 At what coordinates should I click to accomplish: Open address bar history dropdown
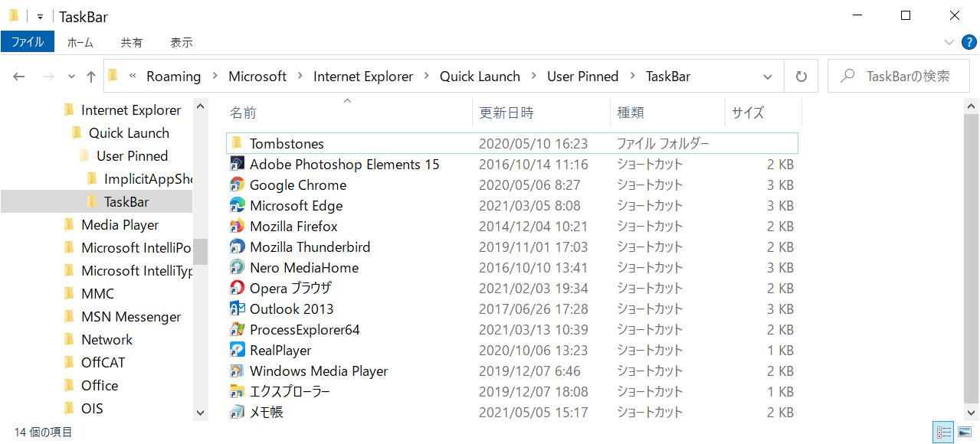pyautogui.click(x=768, y=77)
